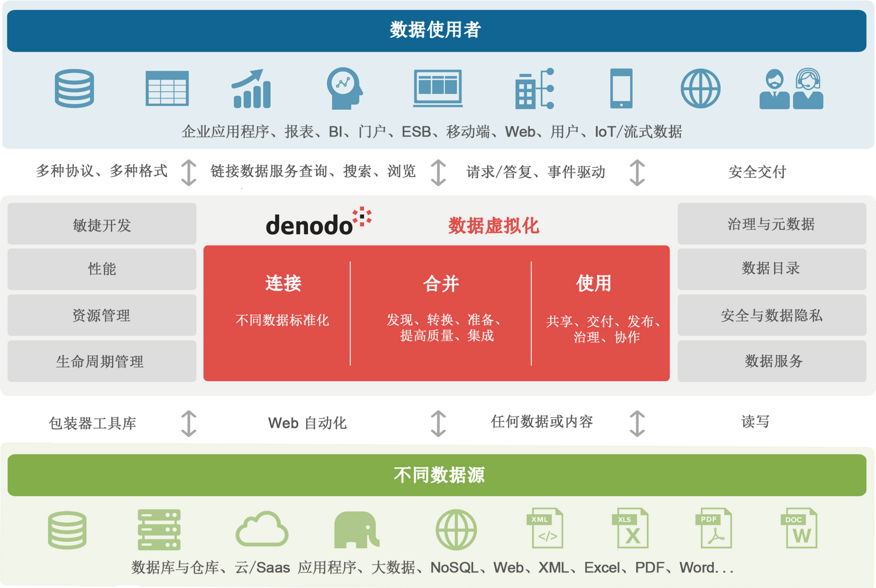Image resolution: width=876 pixels, height=588 pixels.
Task: Click the double arrow beside 包装器工具库
Action: tap(189, 424)
